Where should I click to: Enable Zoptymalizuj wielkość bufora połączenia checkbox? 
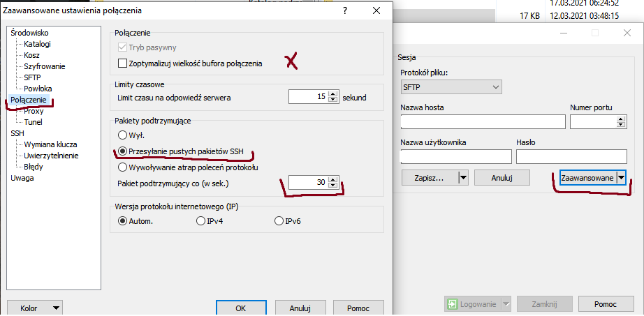tap(124, 63)
